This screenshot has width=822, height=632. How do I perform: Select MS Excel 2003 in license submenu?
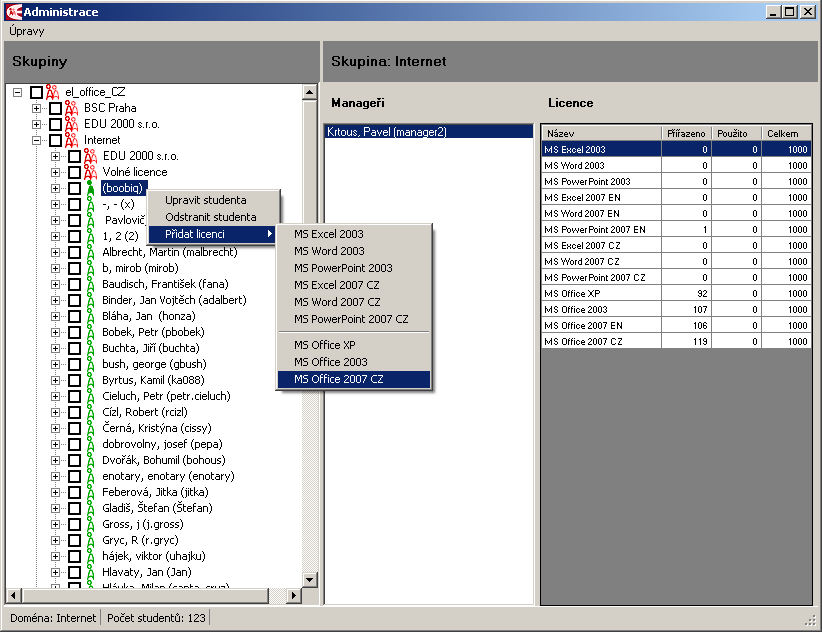(x=354, y=234)
